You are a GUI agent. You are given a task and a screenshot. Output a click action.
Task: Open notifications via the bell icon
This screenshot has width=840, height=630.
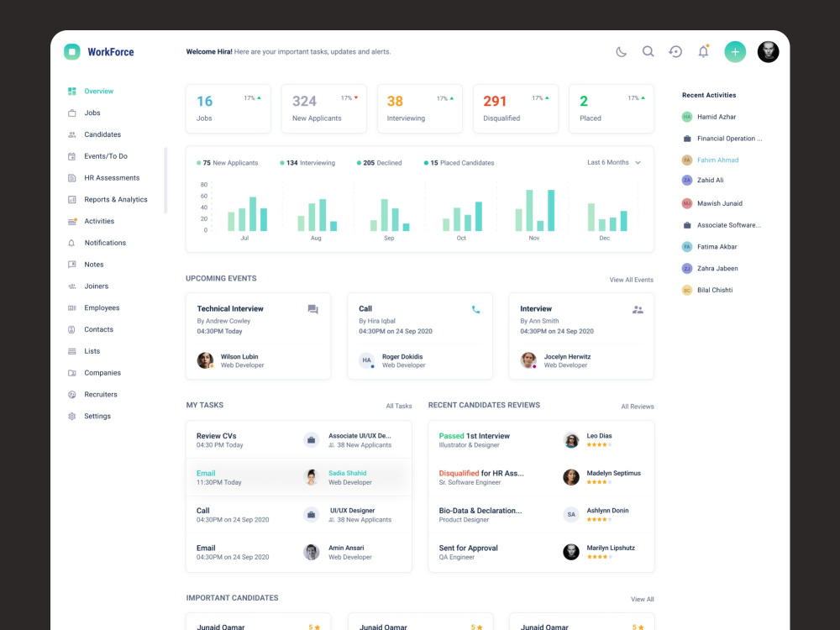tap(703, 51)
